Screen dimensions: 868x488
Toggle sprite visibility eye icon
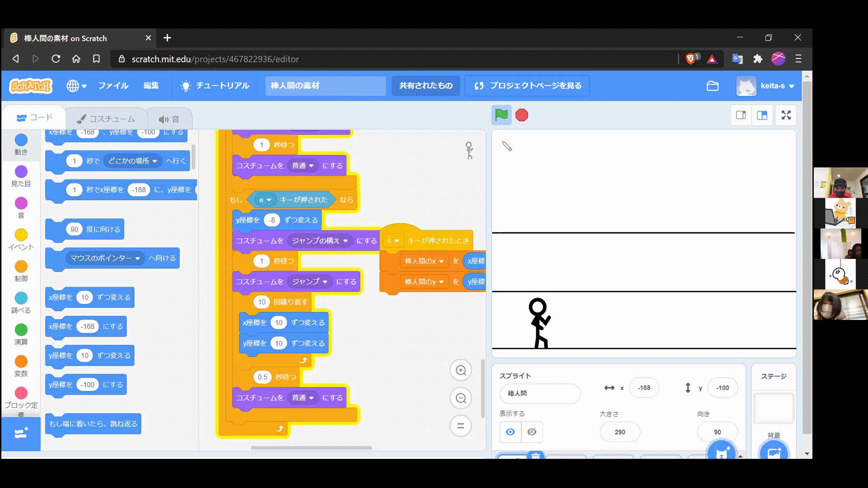510,431
